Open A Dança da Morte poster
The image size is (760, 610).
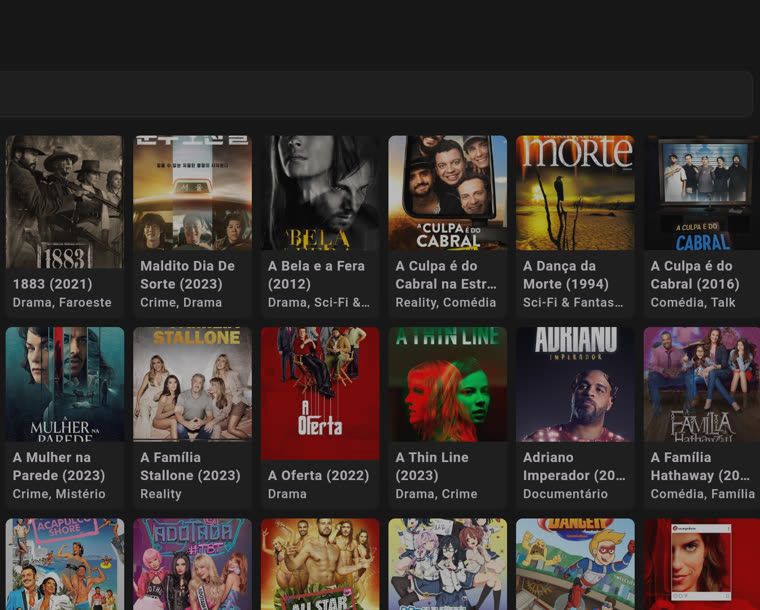point(575,193)
